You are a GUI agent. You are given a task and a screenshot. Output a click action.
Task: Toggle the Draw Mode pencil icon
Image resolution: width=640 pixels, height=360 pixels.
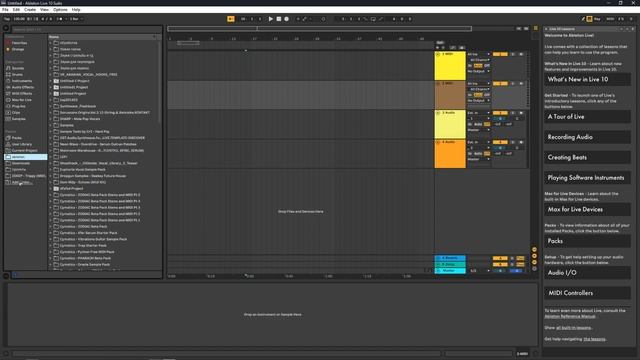pyautogui.click(x=583, y=19)
